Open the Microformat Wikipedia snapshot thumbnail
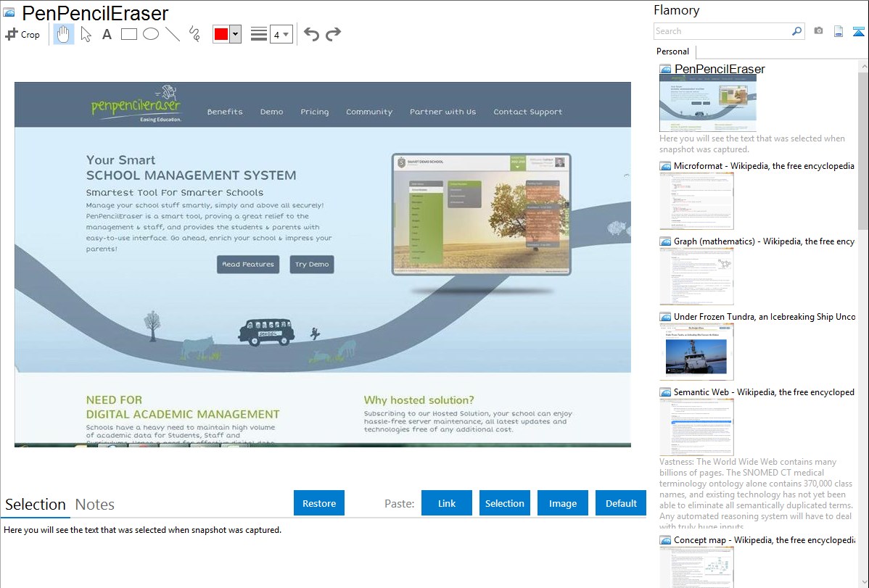 click(696, 201)
